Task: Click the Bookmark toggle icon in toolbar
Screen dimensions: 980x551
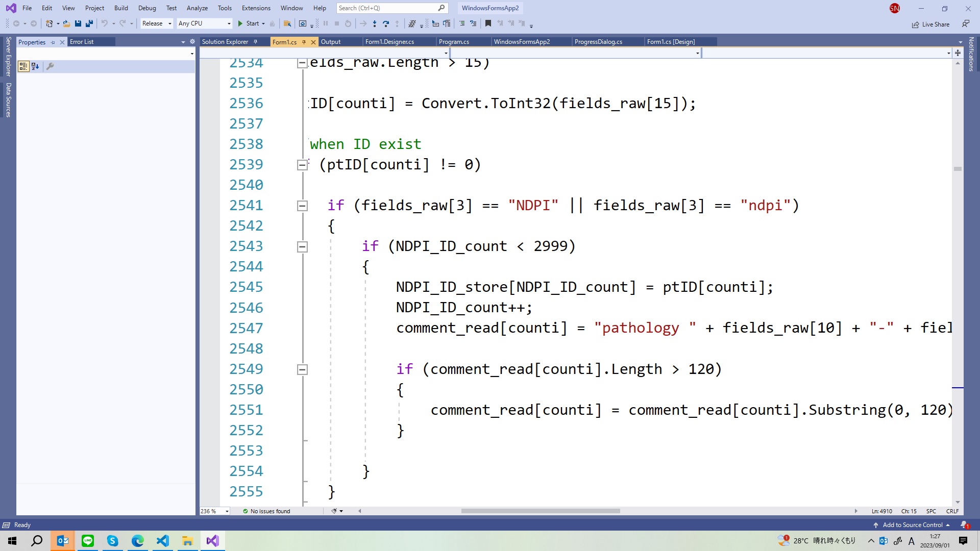Action: pyautogui.click(x=488, y=23)
